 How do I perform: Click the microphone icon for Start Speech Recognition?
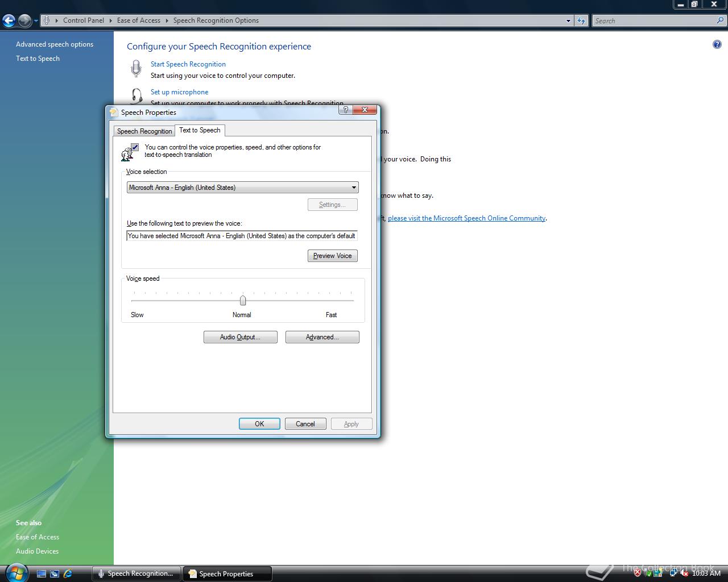[136, 68]
